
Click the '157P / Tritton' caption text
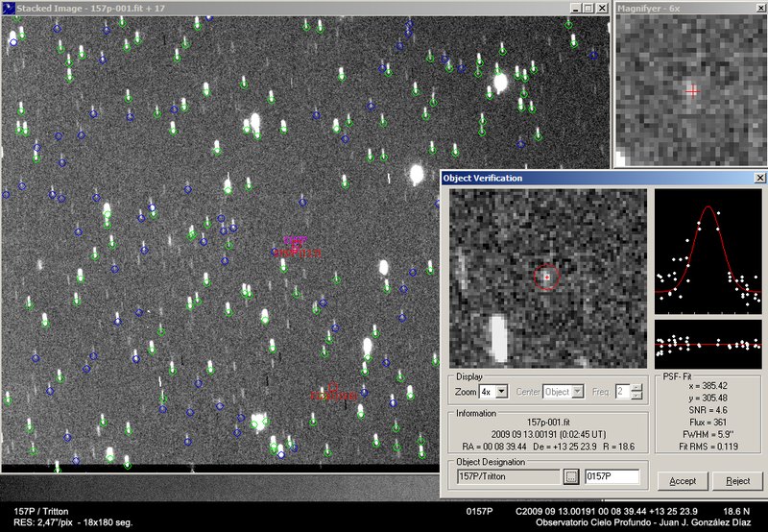pyautogui.click(x=41, y=512)
